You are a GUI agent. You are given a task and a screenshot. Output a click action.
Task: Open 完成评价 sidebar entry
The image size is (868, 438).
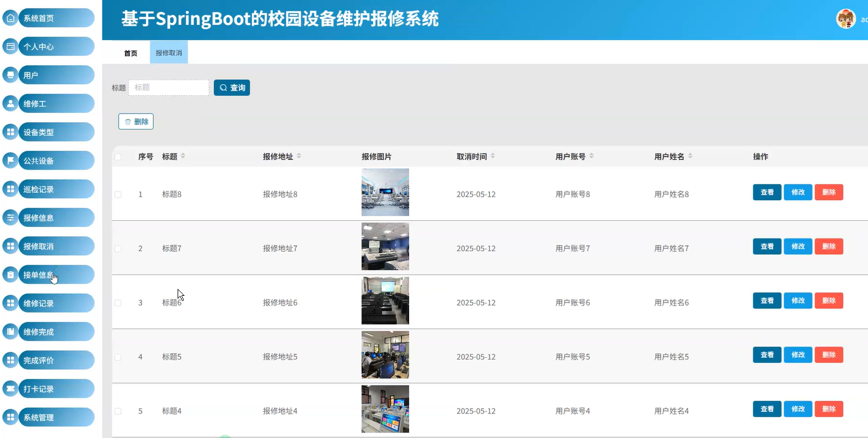pyautogui.click(x=56, y=361)
